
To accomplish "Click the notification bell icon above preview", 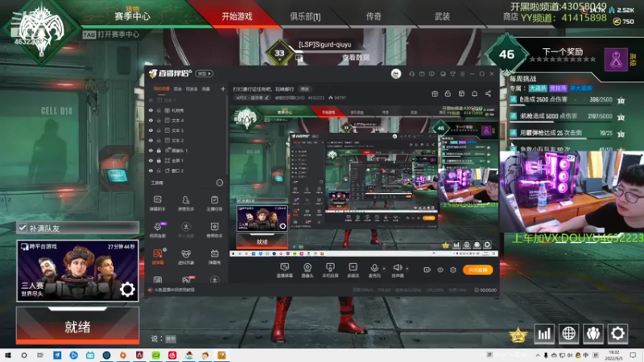I will click(x=474, y=93).
